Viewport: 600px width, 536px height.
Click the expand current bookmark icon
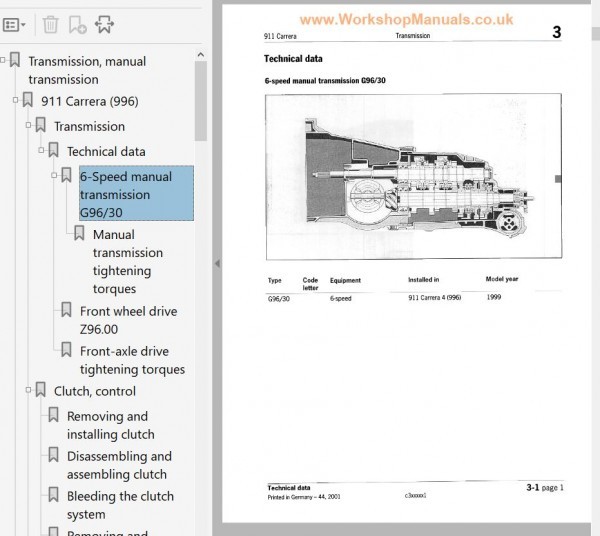(x=104, y=24)
